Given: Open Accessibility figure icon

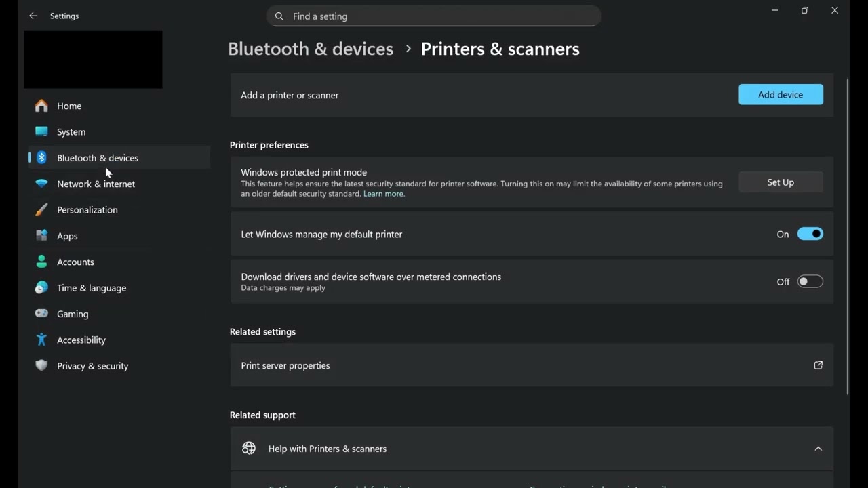Looking at the screenshot, I should (x=41, y=340).
